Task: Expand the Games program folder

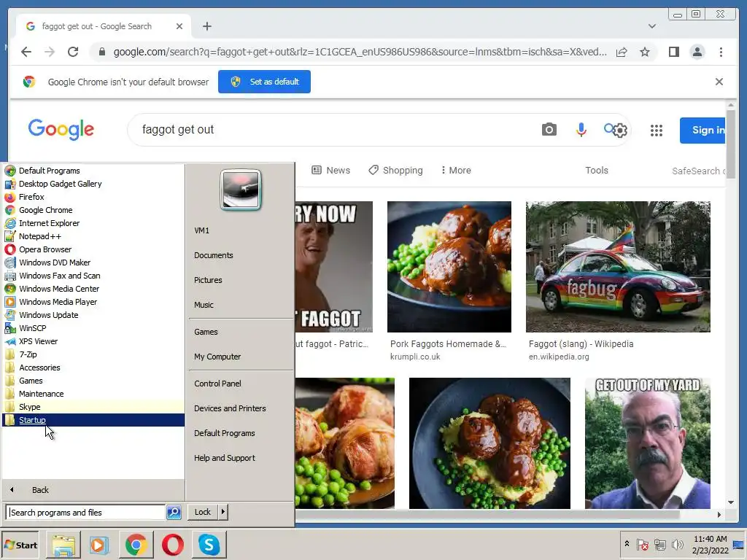Action: click(x=94, y=381)
